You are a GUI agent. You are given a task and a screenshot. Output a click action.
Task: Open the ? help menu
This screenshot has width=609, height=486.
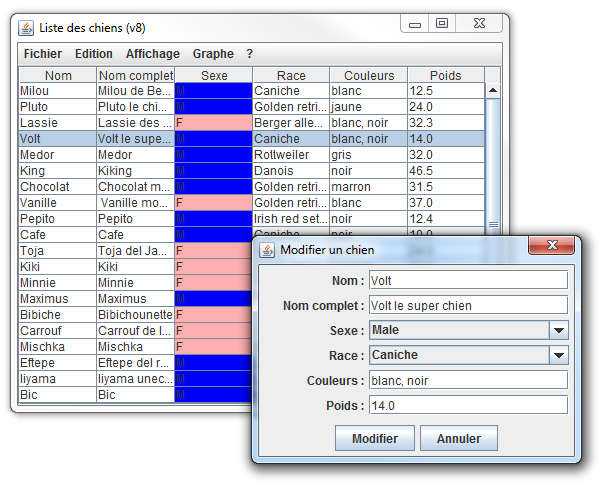click(249, 54)
